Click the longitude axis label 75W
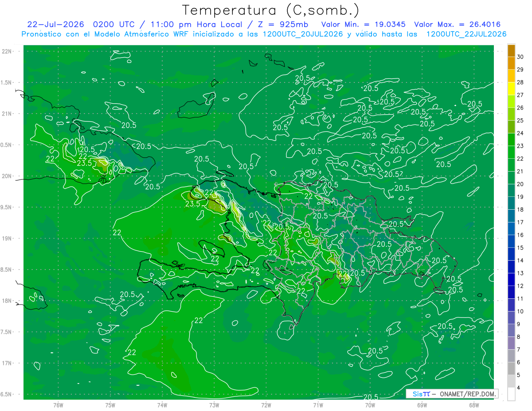The height and width of the screenshot is (411, 532). 110,405
